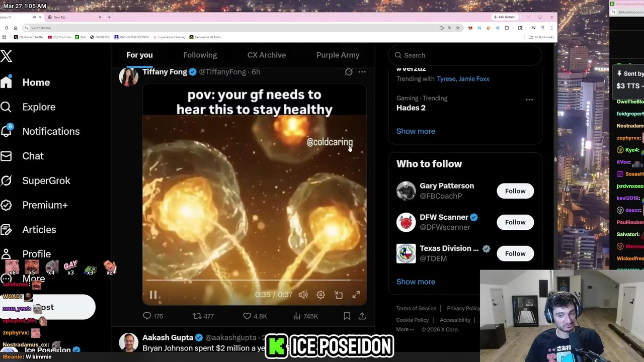Open the Kick bookmark

point(81,37)
